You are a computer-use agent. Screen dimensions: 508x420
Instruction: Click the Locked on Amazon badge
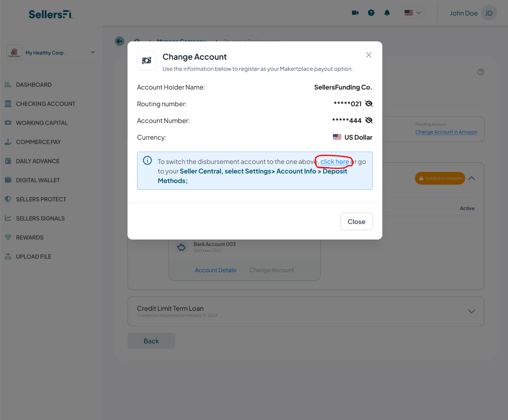(x=440, y=178)
